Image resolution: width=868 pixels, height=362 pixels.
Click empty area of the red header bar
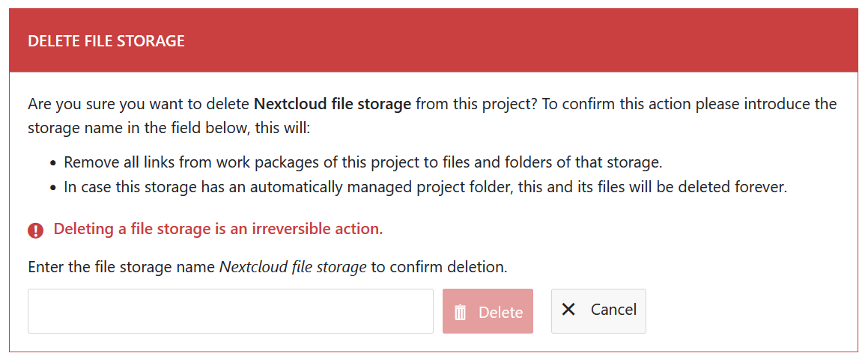click(524, 41)
